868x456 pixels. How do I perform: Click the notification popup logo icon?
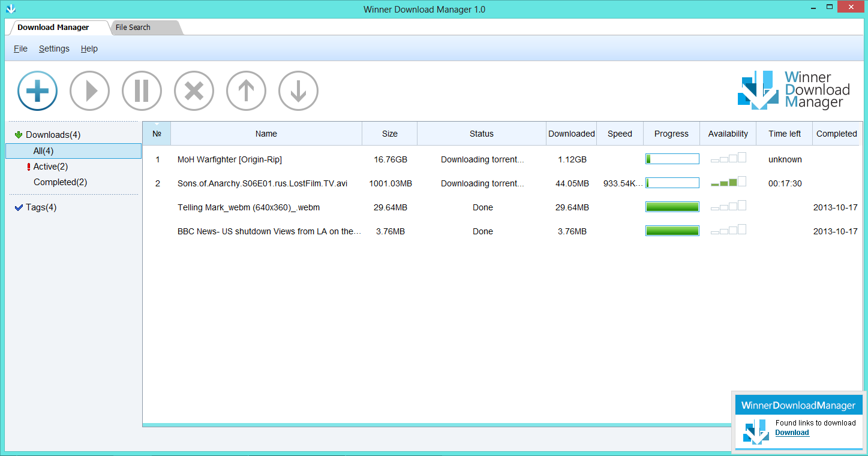pos(756,431)
